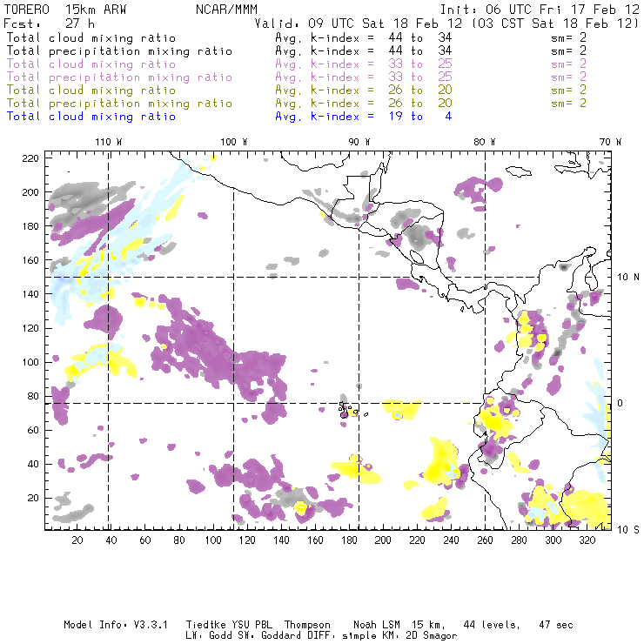Select "80" on the horizontal axis
Viewport: 644px width, 644px height.
coord(179,540)
